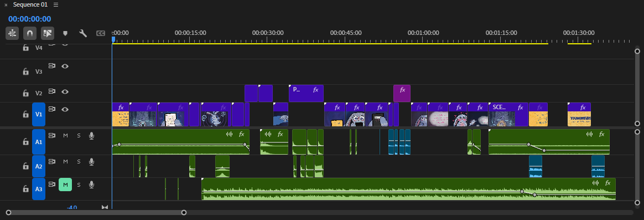Solo track A1 with S button
This screenshot has width=644, height=220.
[79, 136]
